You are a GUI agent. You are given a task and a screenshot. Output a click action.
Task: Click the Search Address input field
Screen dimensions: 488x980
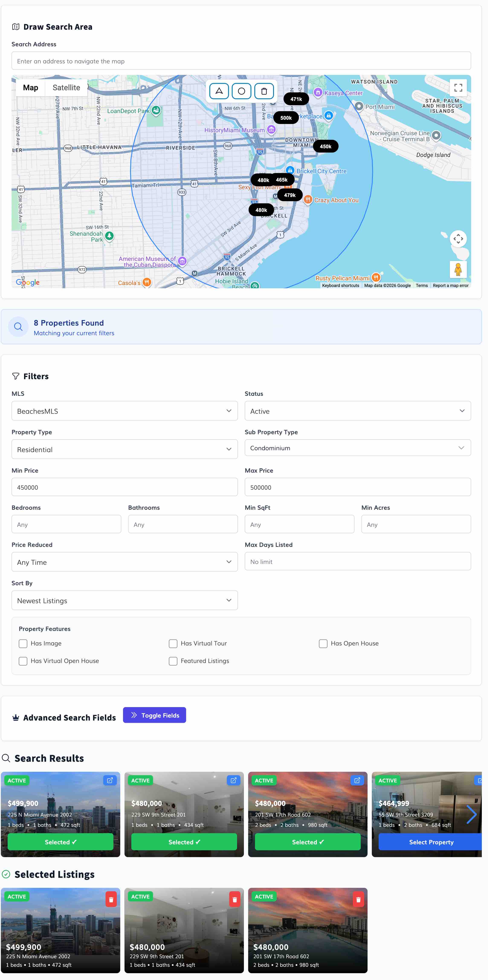pos(241,61)
